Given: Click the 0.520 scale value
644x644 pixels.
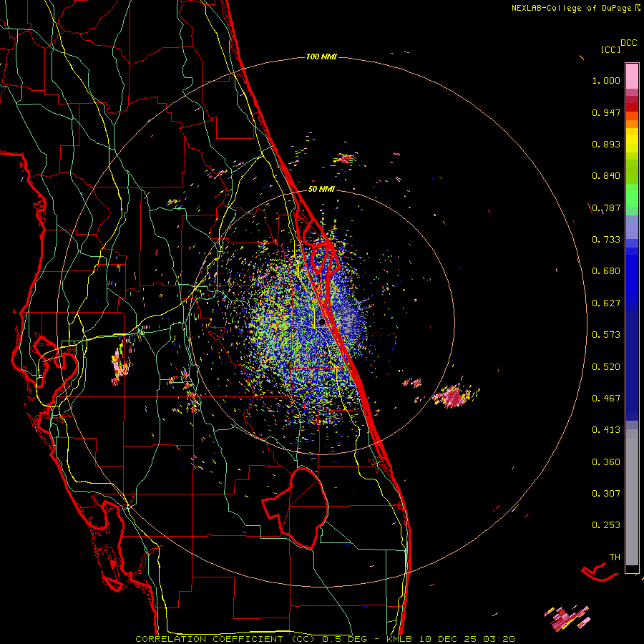Looking at the screenshot, I should tap(606, 367).
